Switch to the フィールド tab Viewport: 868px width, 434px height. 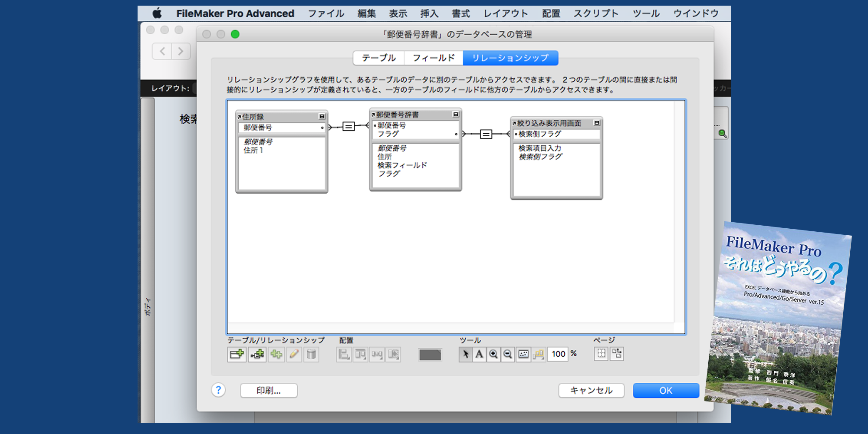(434, 58)
